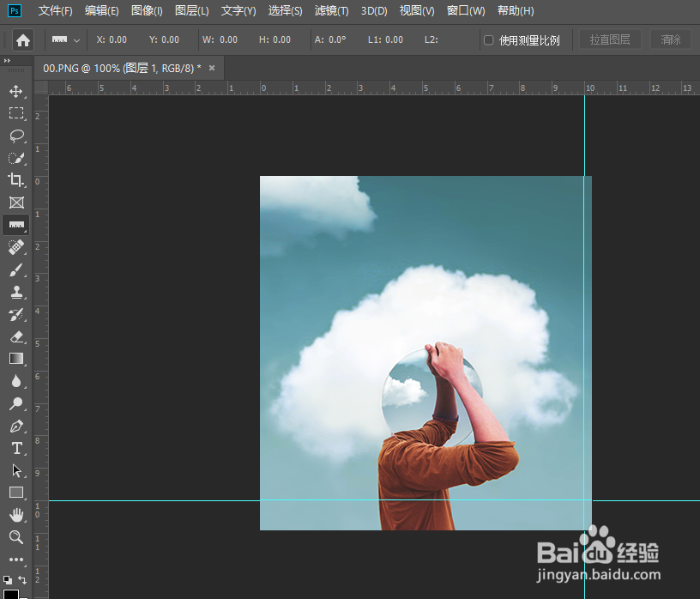Open the 视图(V) menu
The width and height of the screenshot is (700, 599).
(x=417, y=10)
